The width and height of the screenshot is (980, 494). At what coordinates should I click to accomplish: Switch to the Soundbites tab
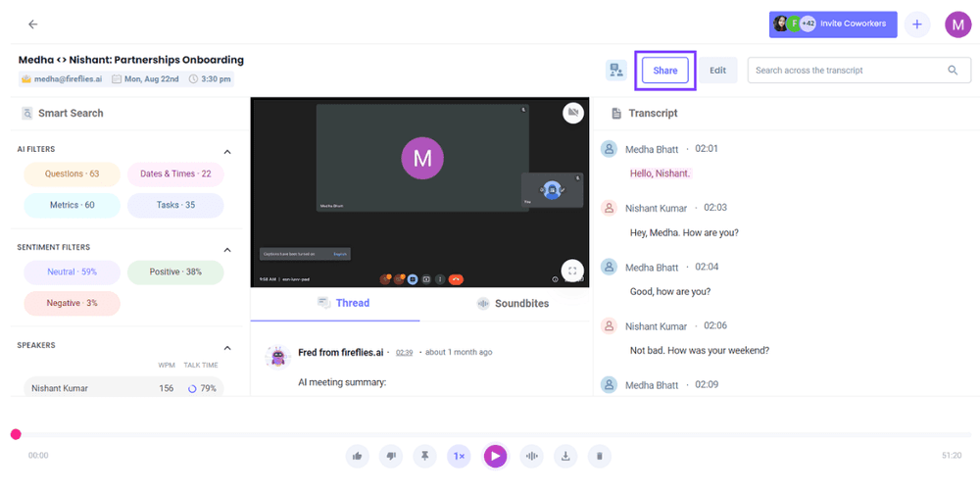tap(512, 304)
